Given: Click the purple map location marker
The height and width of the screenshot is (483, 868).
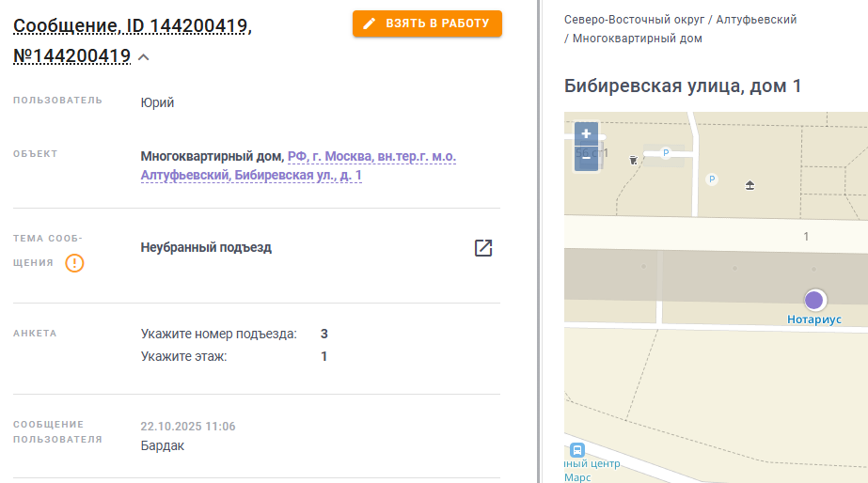Looking at the screenshot, I should coord(814,300).
